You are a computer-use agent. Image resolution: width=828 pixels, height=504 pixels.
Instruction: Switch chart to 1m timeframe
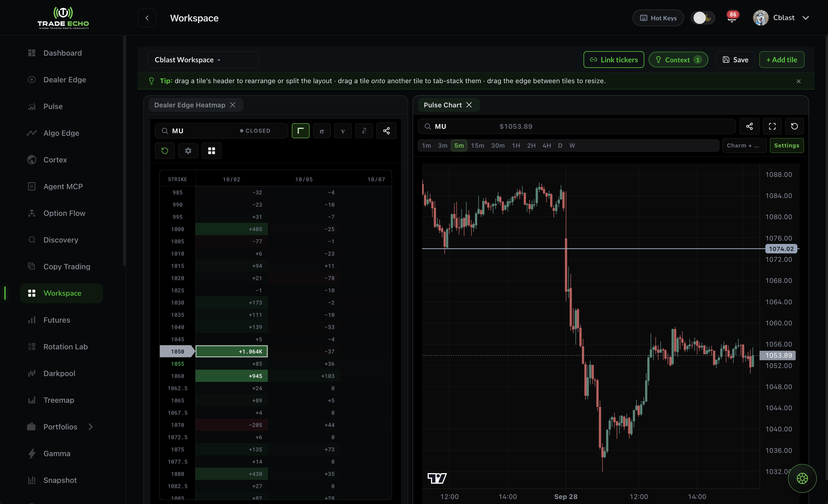pyautogui.click(x=427, y=145)
